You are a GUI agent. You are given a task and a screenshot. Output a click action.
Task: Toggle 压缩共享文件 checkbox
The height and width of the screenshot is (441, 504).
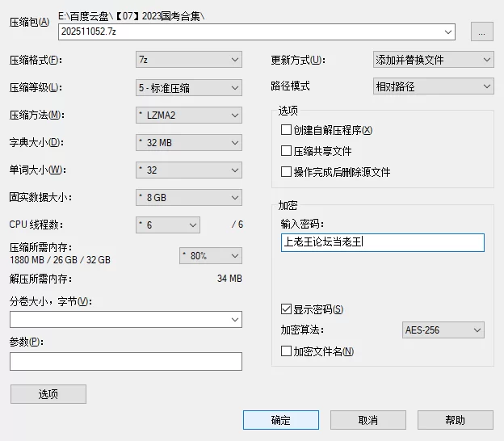click(x=286, y=151)
